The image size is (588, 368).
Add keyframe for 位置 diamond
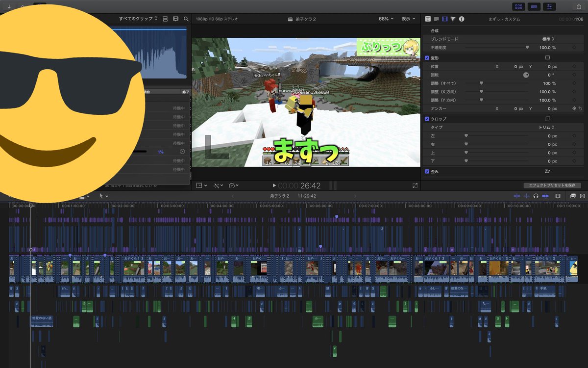tap(574, 66)
